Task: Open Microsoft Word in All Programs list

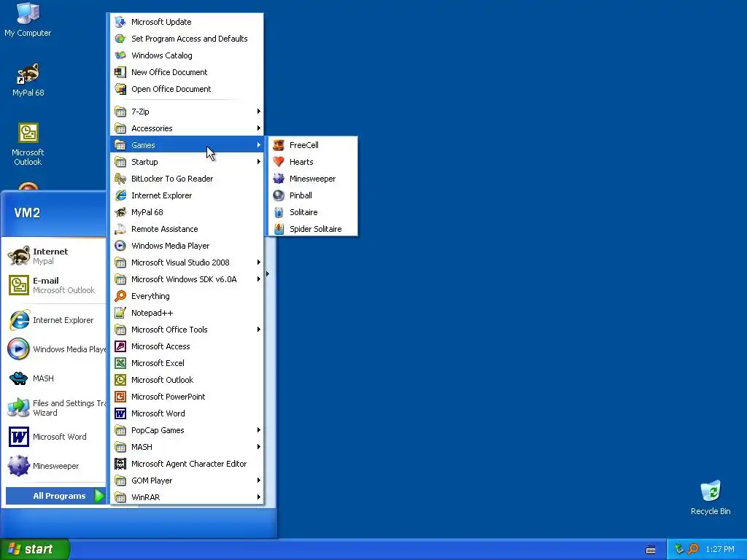Action: coord(187,413)
